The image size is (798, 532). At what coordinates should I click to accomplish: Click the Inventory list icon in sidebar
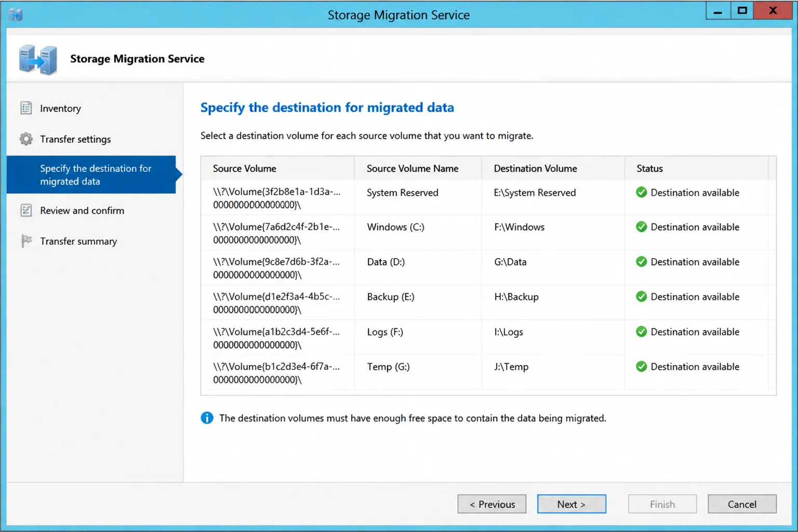(x=26, y=108)
